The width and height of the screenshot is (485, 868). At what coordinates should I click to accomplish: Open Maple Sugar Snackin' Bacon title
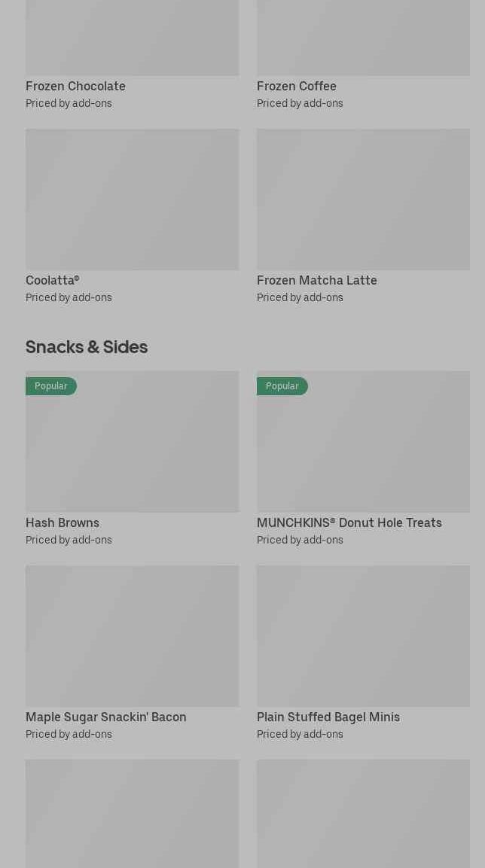pos(105,717)
